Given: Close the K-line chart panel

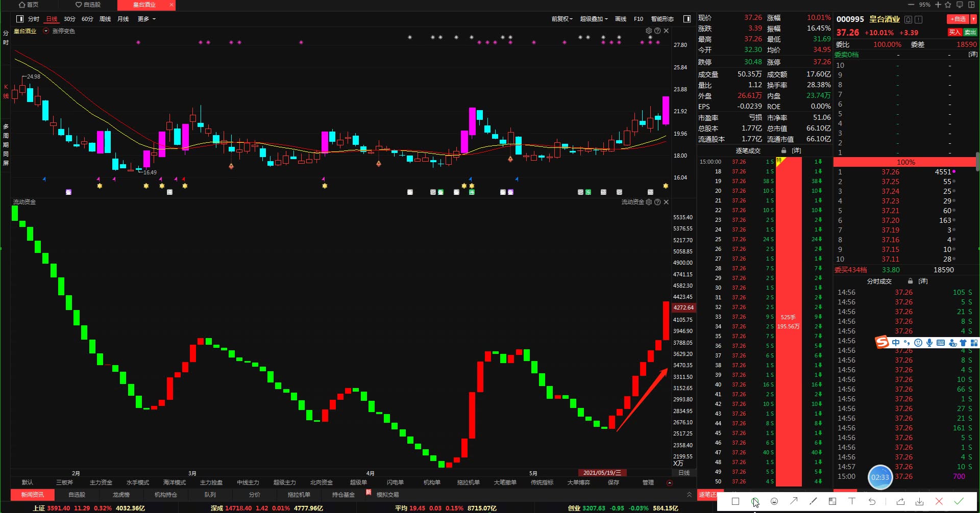Looking at the screenshot, I should point(666,31).
